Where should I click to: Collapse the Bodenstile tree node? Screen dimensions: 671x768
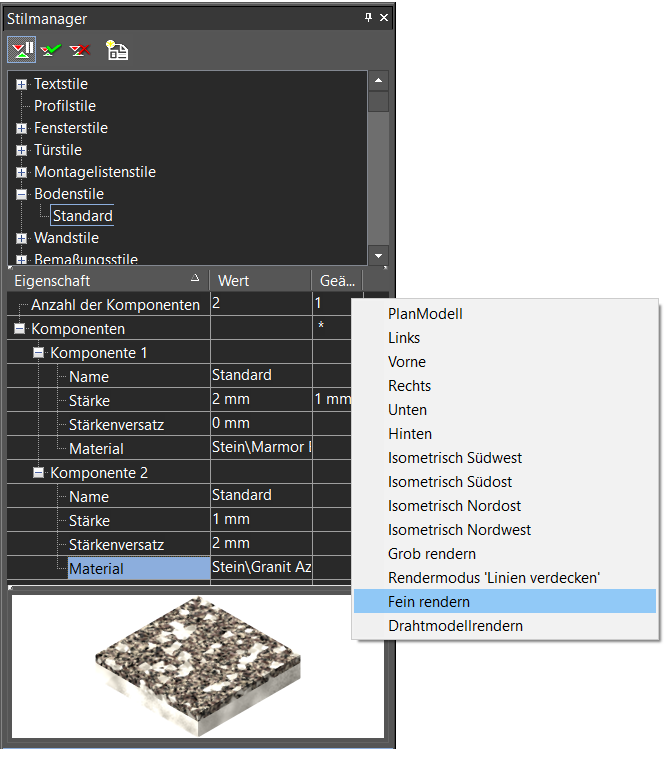click(x=21, y=194)
